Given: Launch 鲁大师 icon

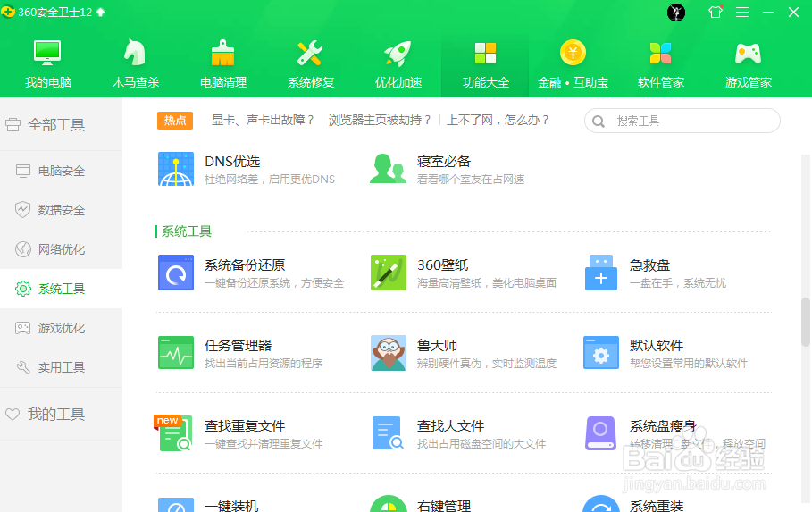Looking at the screenshot, I should [x=389, y=353].
